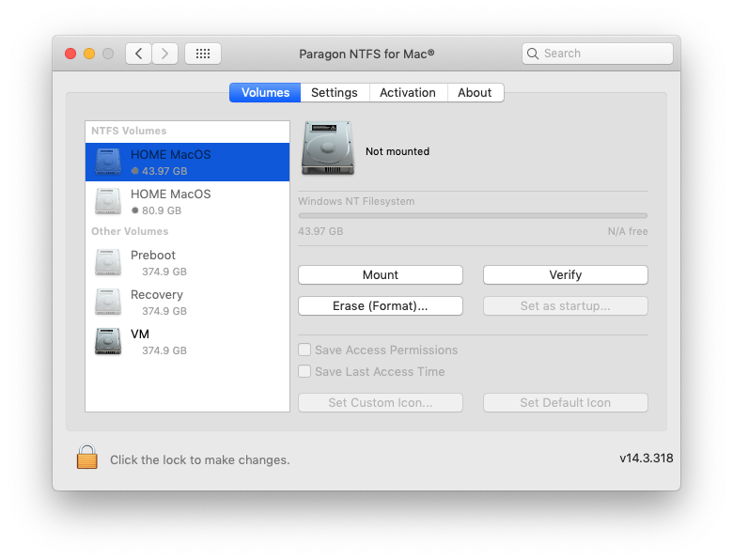733x560 pixels.
Task: Click the show-all grid icon
Action: [x=203, y=54]
